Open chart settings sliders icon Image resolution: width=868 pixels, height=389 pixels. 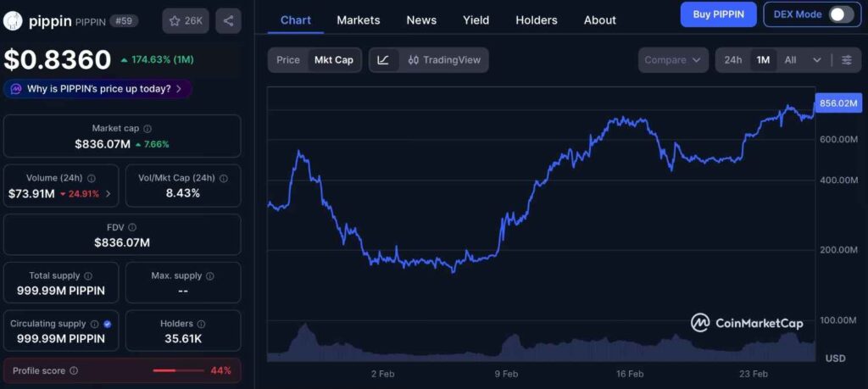[x=846, y=60]
